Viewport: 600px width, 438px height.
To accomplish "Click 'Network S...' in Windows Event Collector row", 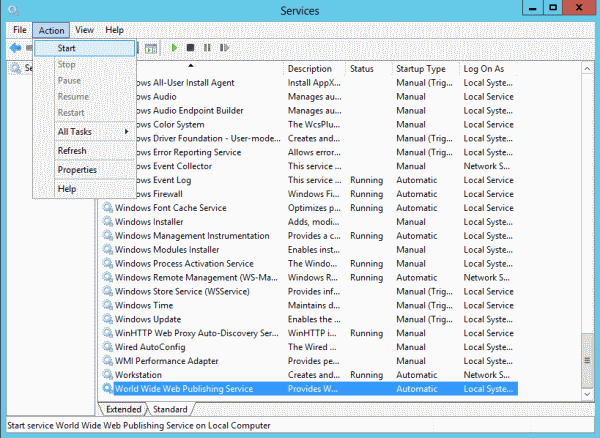I will [x=487, y=166].
